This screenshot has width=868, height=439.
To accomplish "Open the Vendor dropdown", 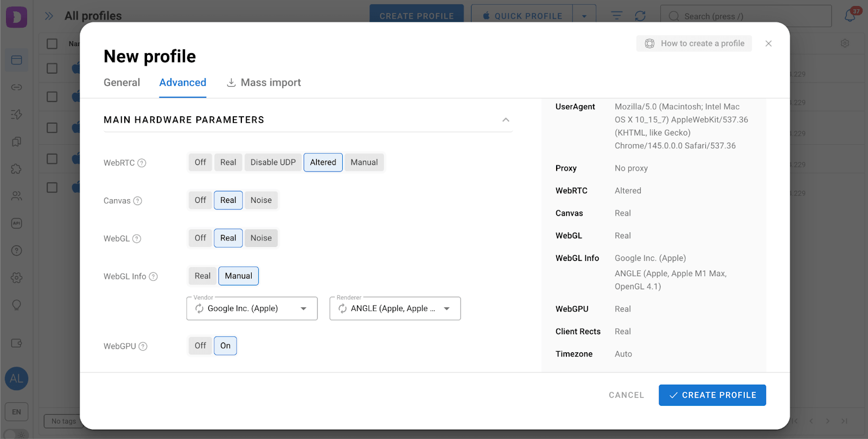I will [x=304, y=309].
